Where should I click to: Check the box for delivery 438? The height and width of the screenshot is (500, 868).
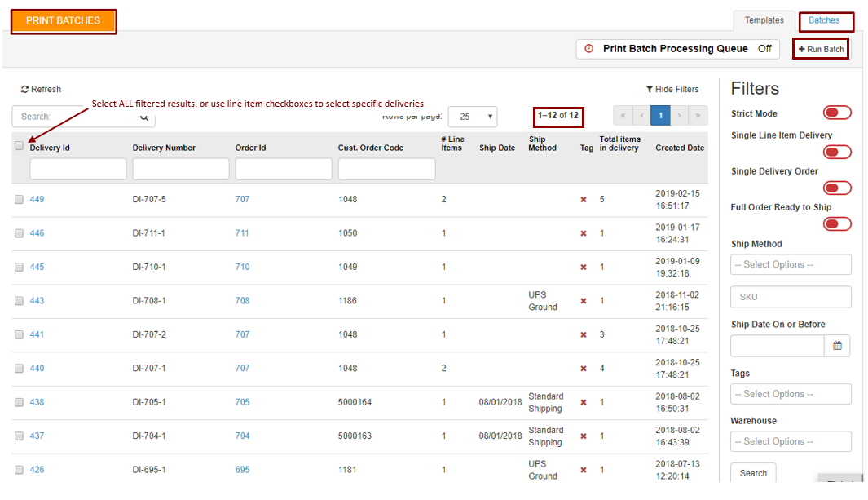[19, 402]
